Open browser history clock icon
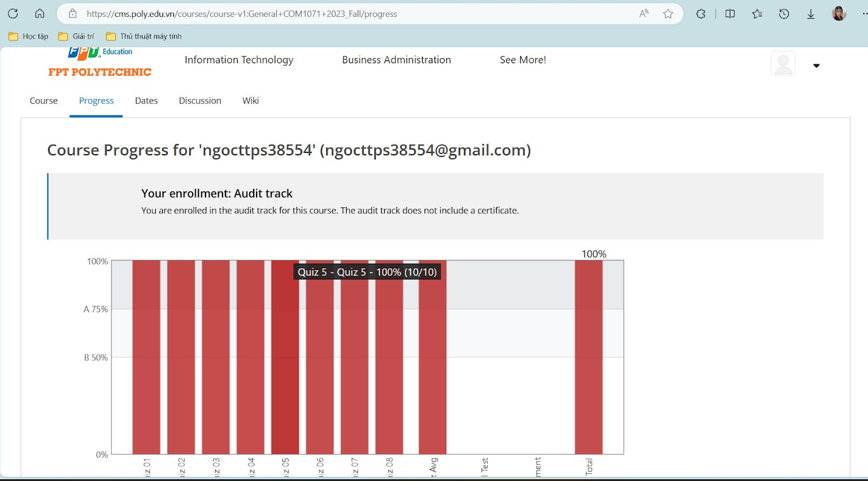 pyautogui.click(x=784, y=13)
